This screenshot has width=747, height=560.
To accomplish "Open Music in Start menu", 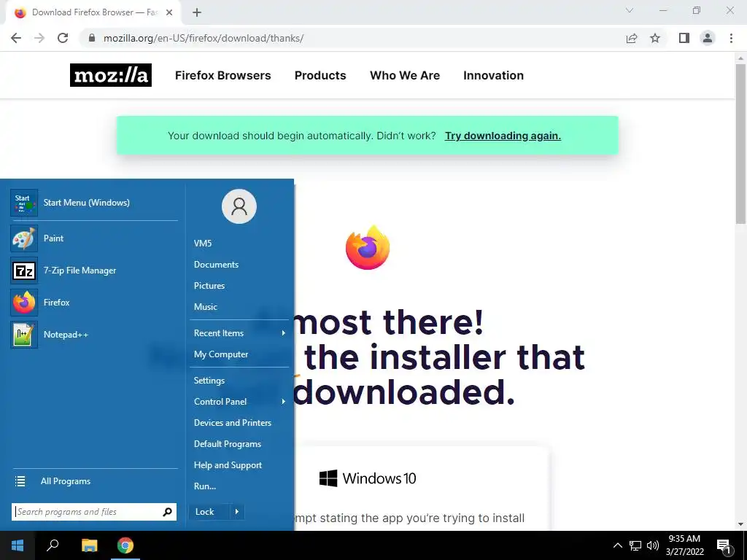I will coord(205,307).
